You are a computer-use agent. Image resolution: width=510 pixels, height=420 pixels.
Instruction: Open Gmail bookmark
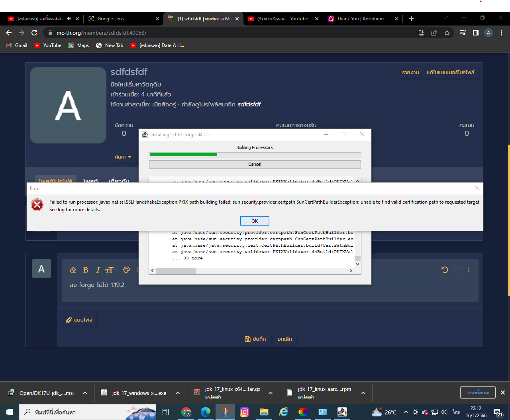point(17,45)
